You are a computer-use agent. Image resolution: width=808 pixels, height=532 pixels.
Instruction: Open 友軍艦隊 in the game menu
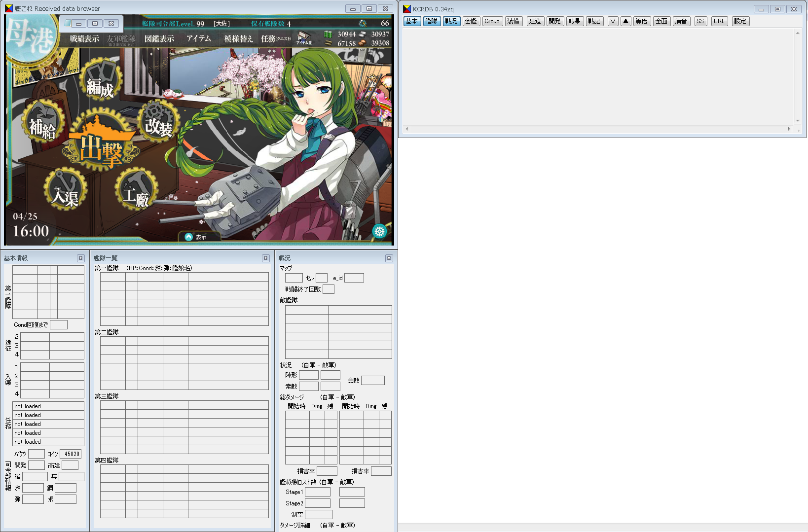(121, 39)
